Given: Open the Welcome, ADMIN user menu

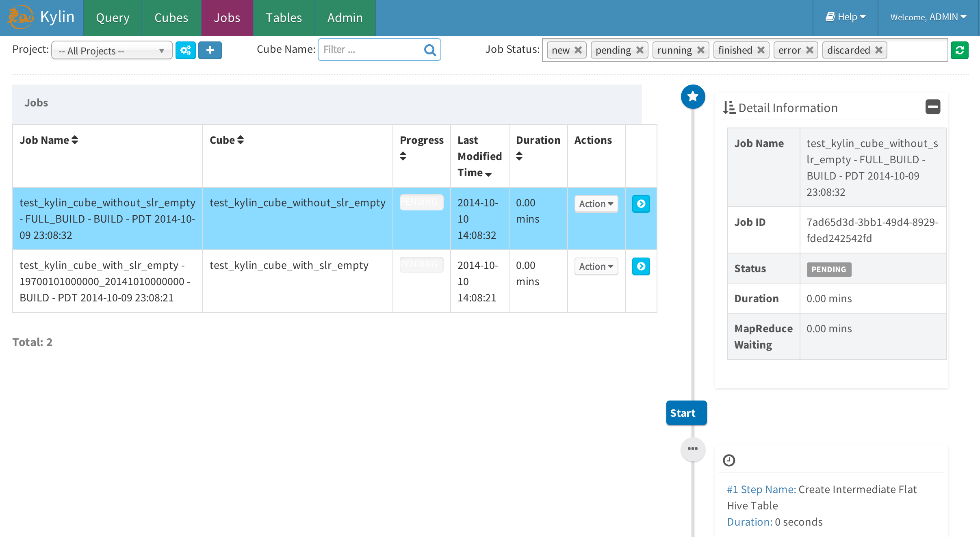Looking at the screenshot, I should click(928, 17).
